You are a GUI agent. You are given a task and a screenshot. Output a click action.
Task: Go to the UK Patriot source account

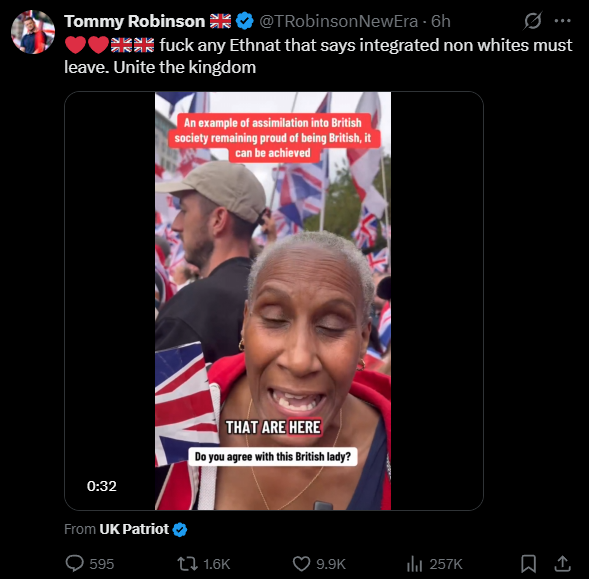[134, 529]
